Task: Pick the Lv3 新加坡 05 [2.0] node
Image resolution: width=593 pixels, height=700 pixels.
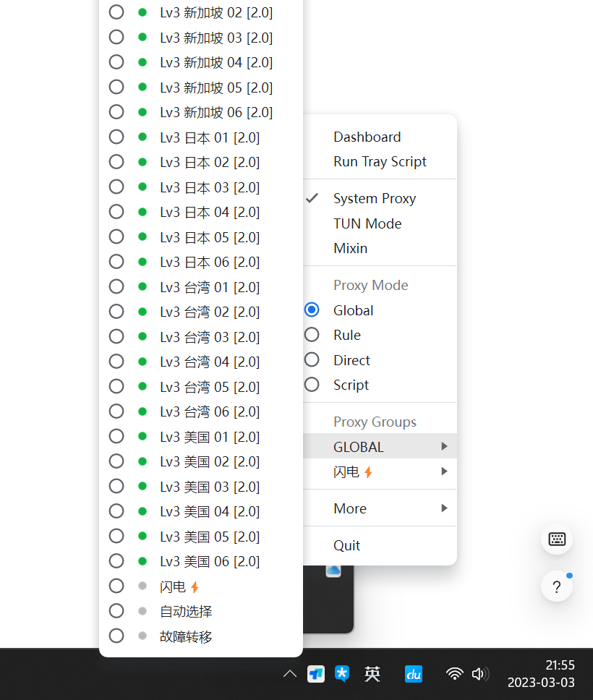Action: pyautogui.click(x=201, y=87)
